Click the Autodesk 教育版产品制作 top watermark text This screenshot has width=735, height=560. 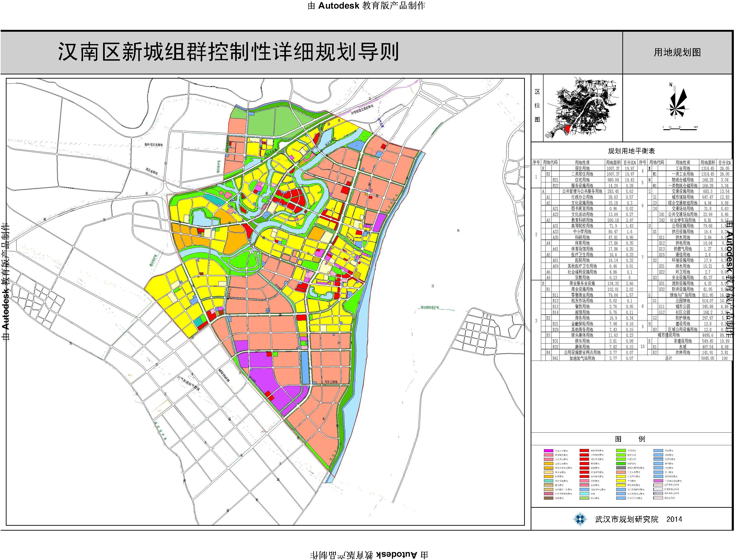point(367,6)
